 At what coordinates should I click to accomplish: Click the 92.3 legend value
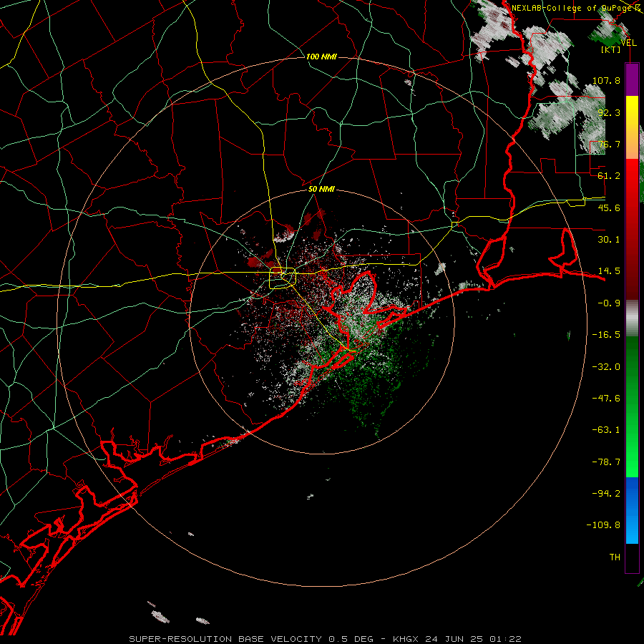(609, 112)
